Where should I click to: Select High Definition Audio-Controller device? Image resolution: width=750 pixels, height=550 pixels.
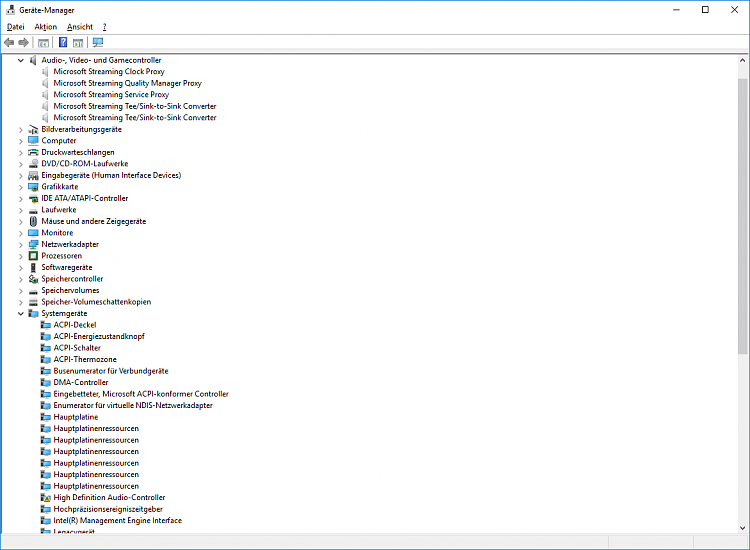click(110, 498)
